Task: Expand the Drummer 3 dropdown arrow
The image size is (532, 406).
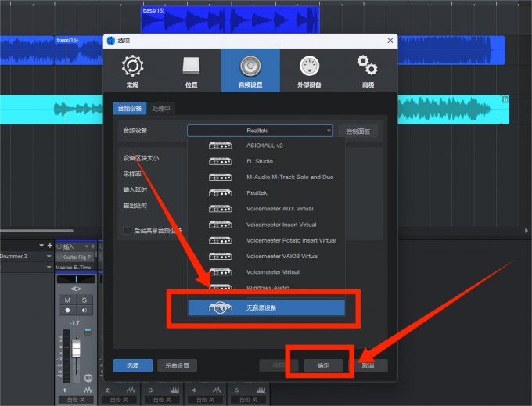Action: (49, 256)
